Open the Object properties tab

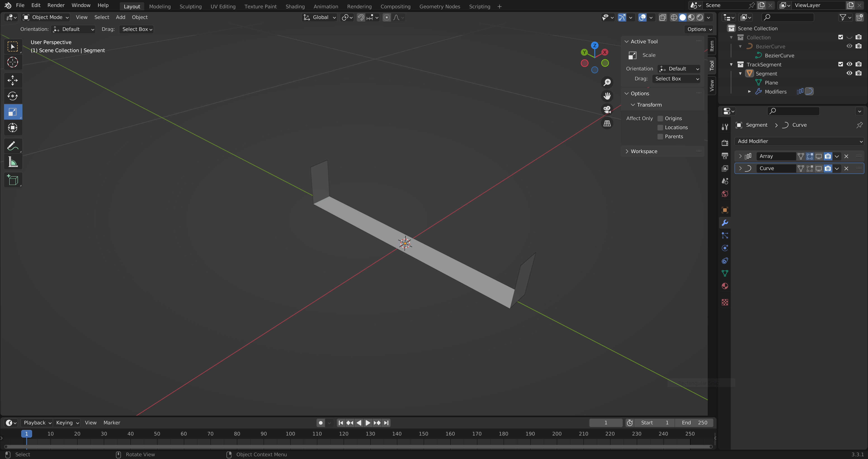pyautogui.click(x=725, y=210)
